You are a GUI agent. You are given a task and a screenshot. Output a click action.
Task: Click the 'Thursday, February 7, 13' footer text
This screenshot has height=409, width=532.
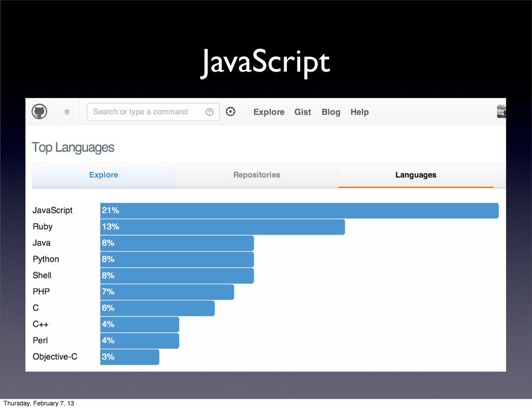click(x=38, y=403)
